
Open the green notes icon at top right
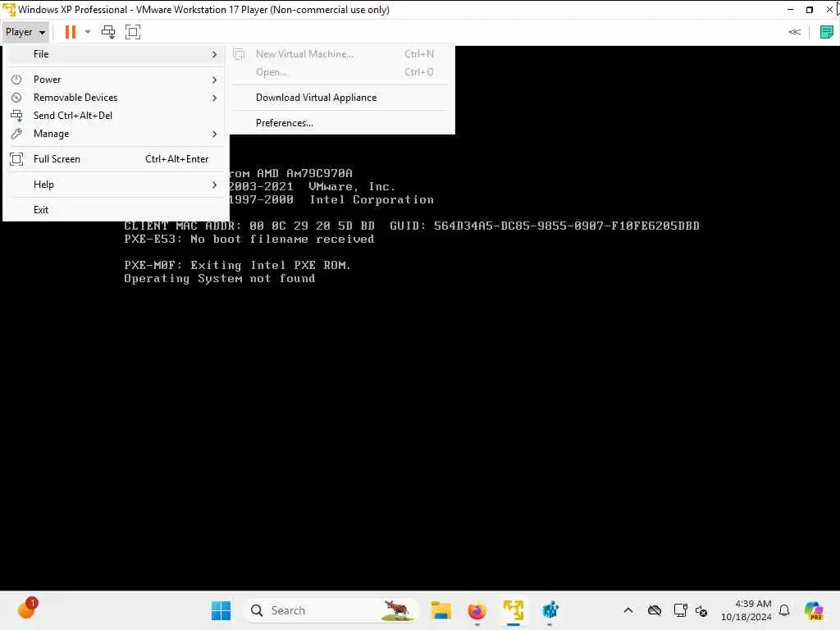(827, 32)
